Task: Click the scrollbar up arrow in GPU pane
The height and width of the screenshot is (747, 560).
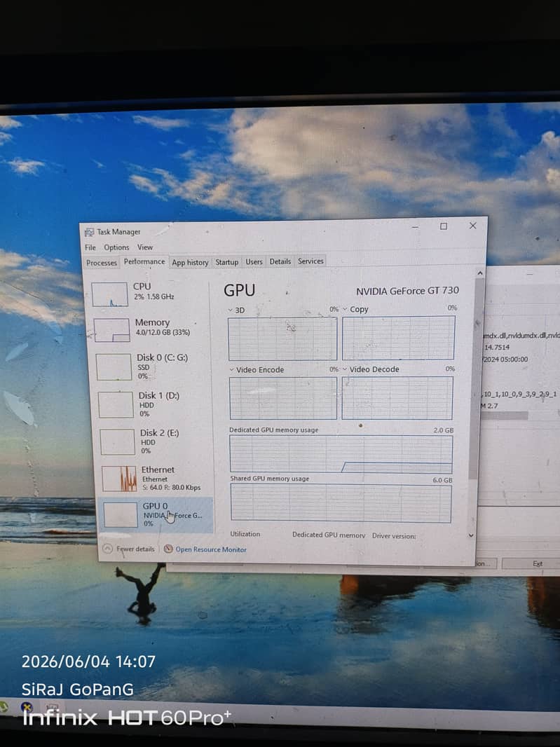Action: (480, 273)
